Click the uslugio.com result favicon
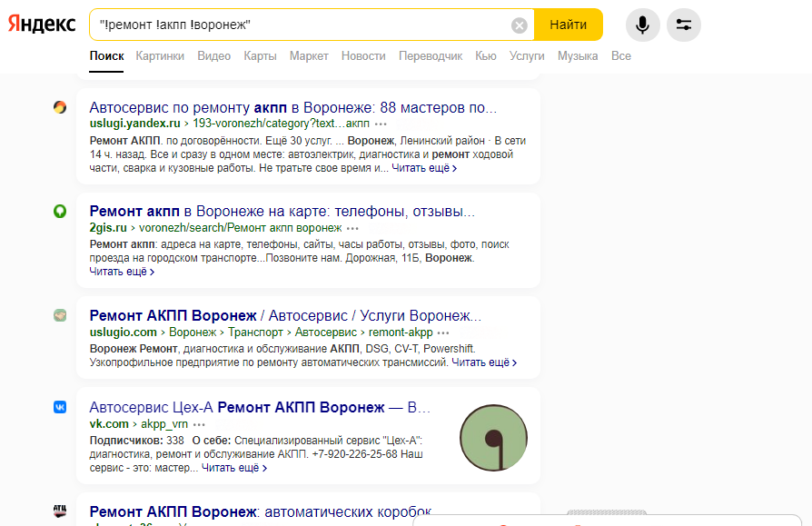The height and width of the screenshot is (526, 812). coord(60,315)
